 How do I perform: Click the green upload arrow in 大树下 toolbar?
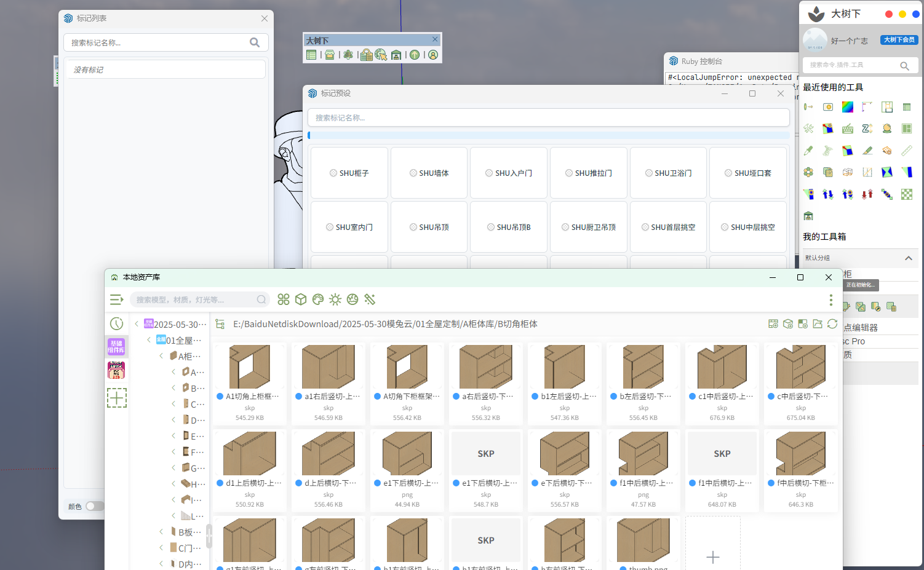[x=415, y=55]
